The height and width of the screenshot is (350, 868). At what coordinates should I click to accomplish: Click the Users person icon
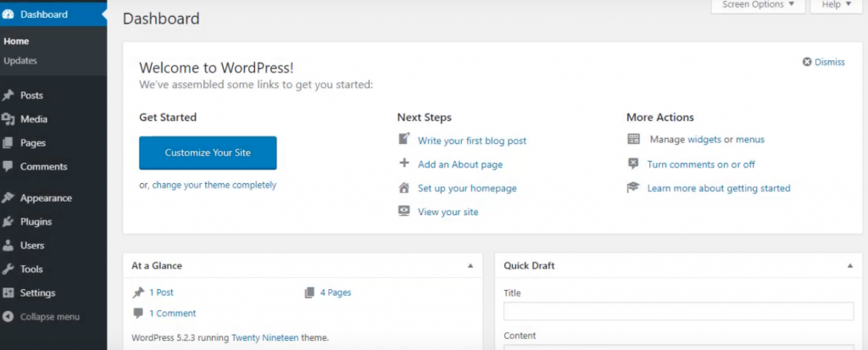pos(8,245)
